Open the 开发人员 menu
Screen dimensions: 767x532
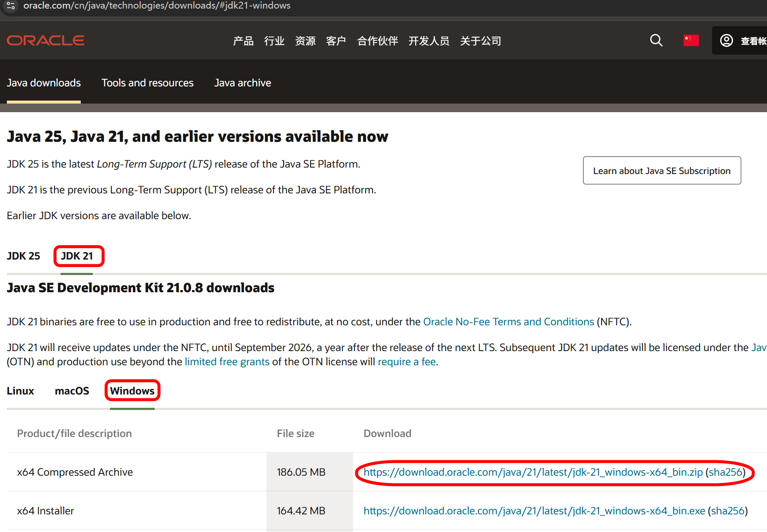[x=429, y=41]
